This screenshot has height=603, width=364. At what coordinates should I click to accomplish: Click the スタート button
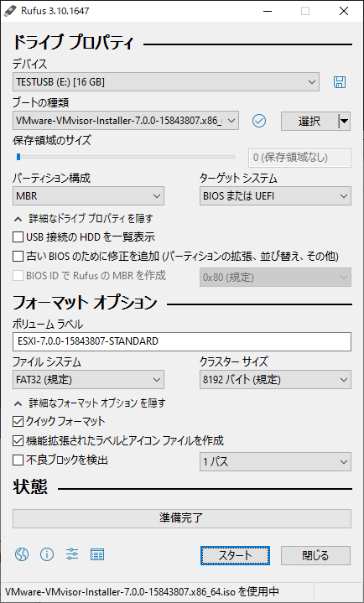coord(235,555)
